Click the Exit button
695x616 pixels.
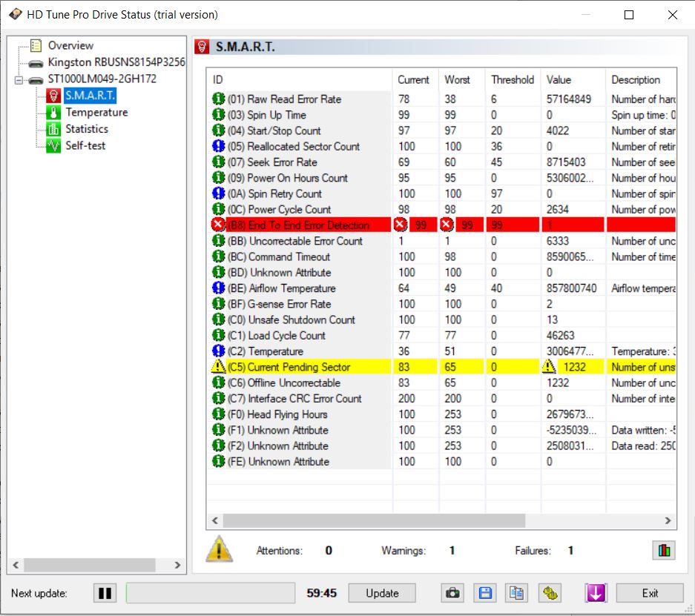point(650,593)
